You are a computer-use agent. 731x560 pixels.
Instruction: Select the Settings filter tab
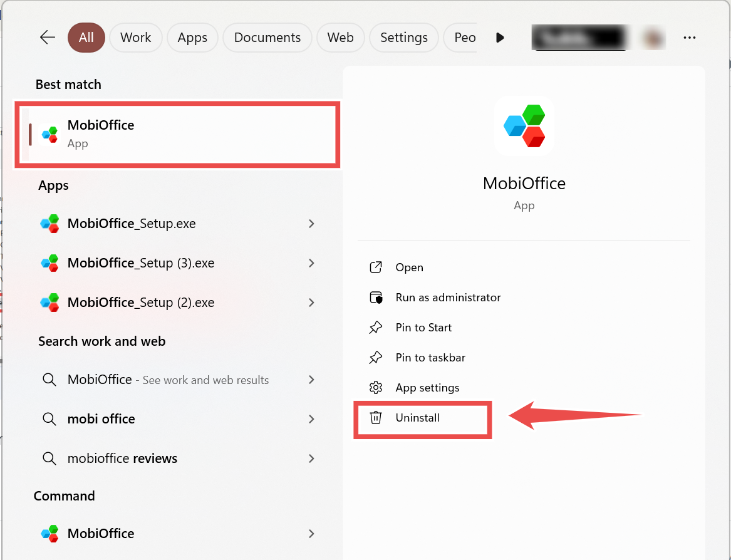(403, 38)
